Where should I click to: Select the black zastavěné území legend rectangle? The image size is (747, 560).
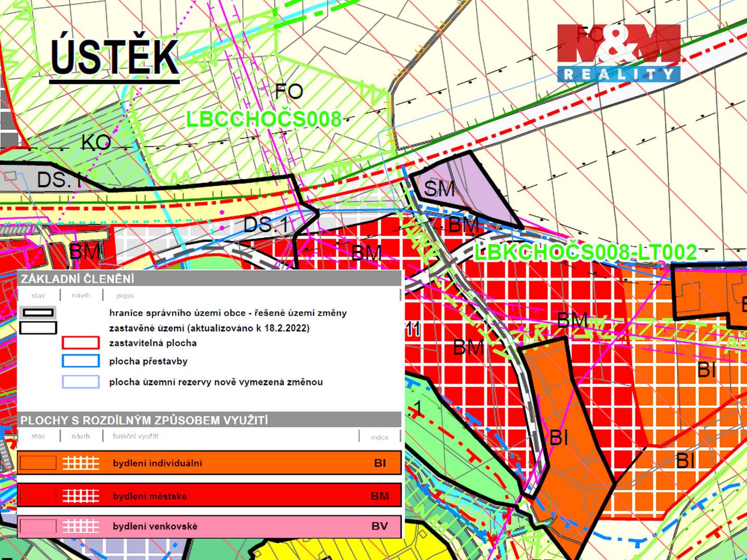point(38,328)
